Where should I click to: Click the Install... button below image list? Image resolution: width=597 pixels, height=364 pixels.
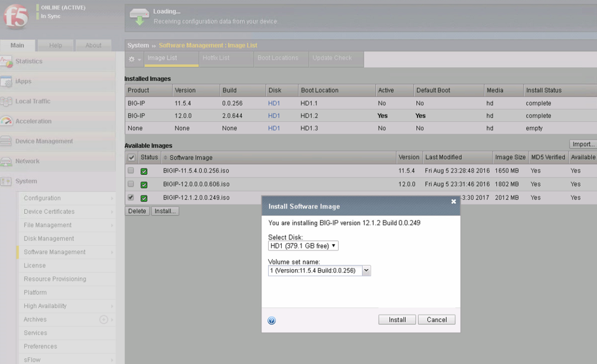(x=165, y=211)
